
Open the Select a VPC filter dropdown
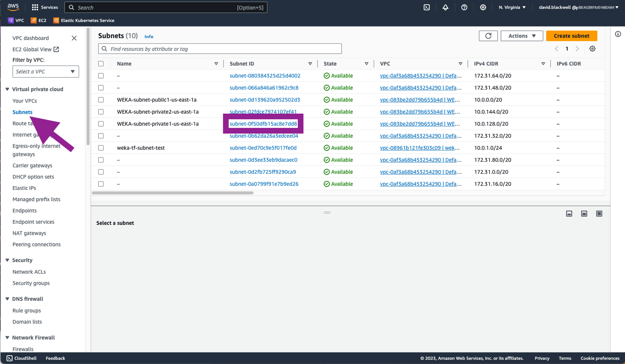pyautogui.click(x=46, y=72)
